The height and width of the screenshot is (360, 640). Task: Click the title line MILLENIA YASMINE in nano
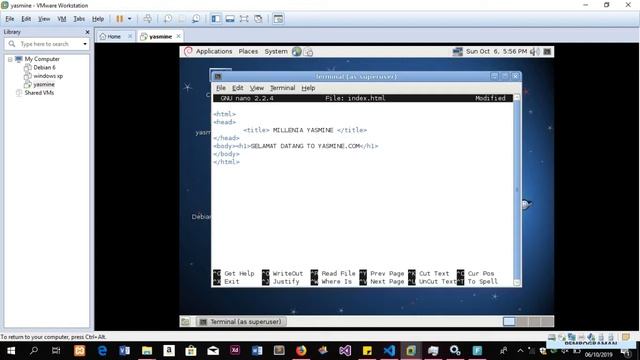pyautogui.click(x=305, y=130)
